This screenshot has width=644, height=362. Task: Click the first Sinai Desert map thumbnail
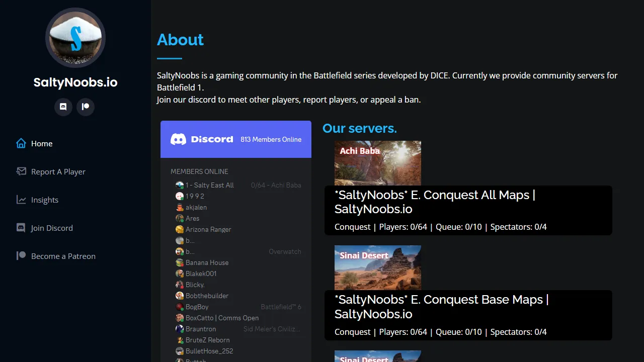click(377, 267)
